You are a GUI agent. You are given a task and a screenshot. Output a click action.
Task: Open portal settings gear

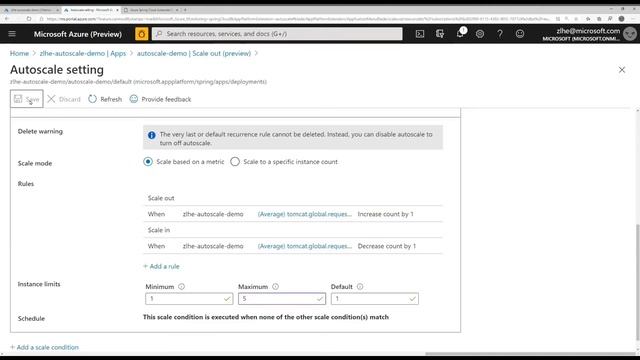click(x=480, y=34)
